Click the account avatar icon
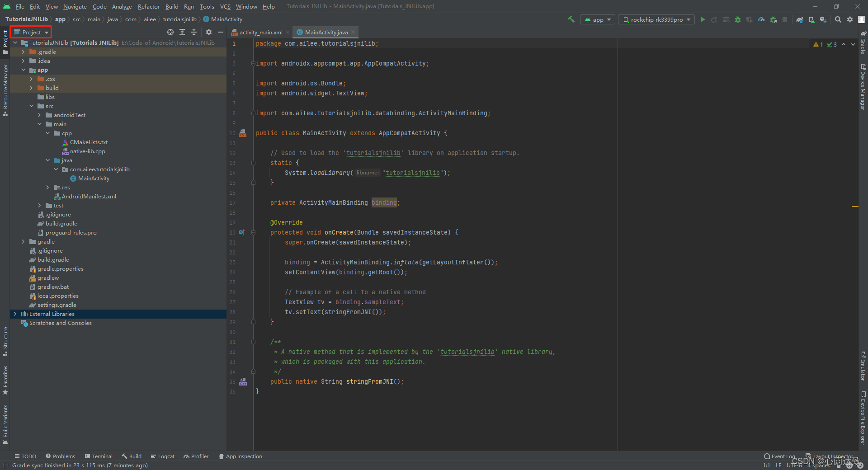868x470 pixels. (862, 19)
